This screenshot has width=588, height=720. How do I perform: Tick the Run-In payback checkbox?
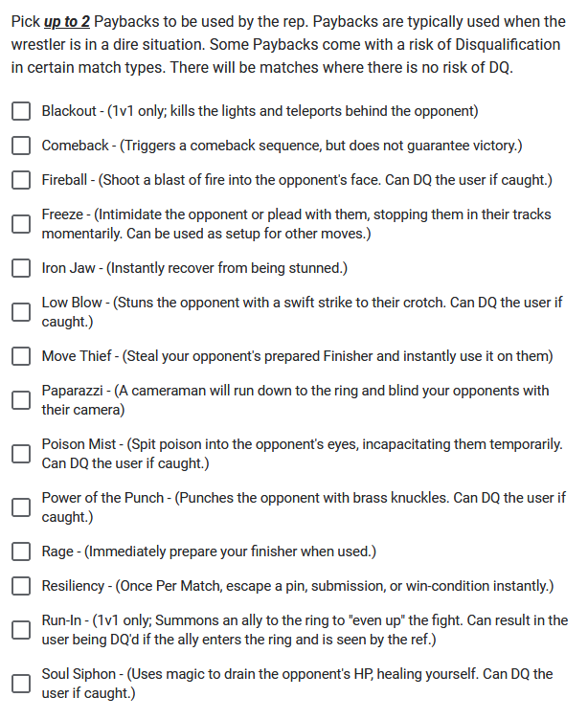pyautogui.click(x=21, y=630)
